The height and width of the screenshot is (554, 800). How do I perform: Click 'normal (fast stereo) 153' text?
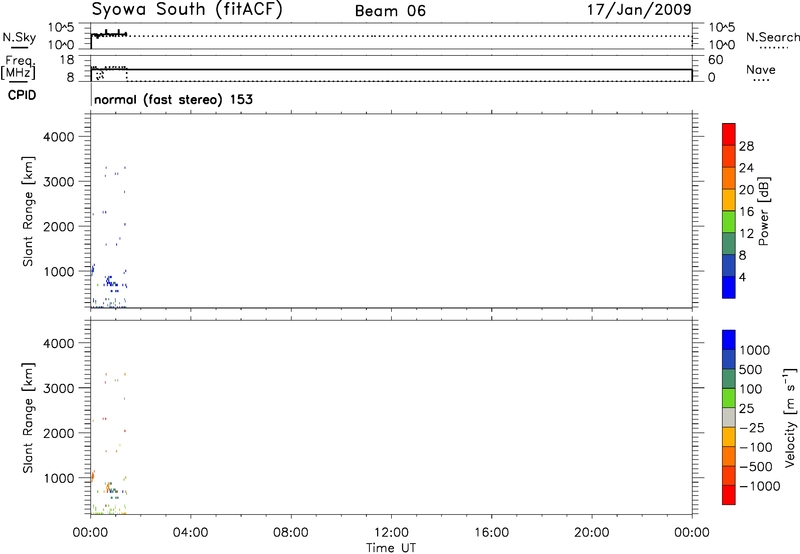pos(173,99)
